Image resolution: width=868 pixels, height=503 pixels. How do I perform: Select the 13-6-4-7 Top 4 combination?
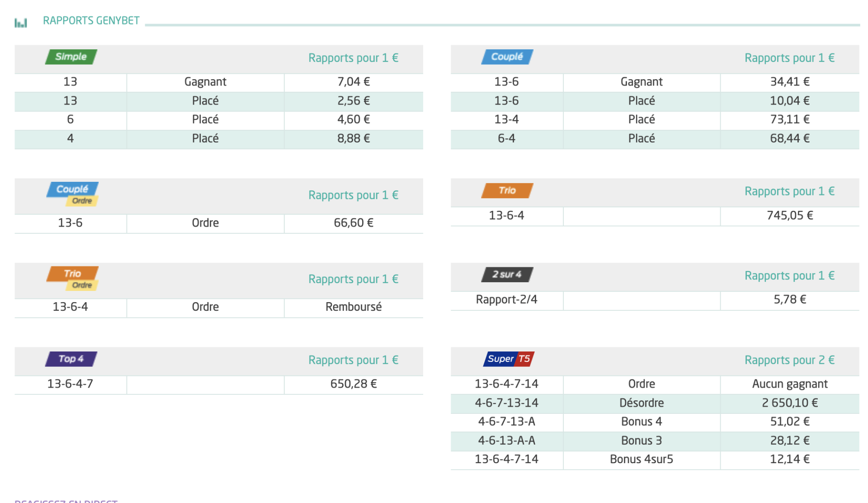tap(70, 384)
